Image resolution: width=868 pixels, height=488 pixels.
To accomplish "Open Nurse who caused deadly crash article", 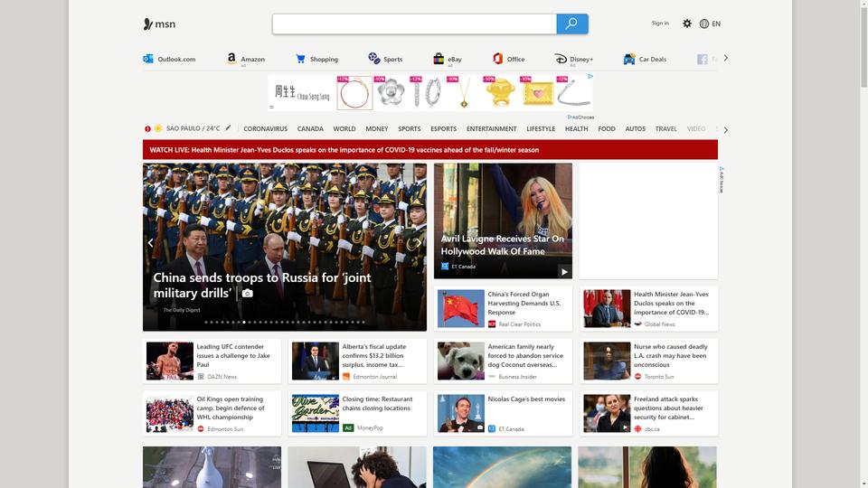I will click(x=649, y=361).
